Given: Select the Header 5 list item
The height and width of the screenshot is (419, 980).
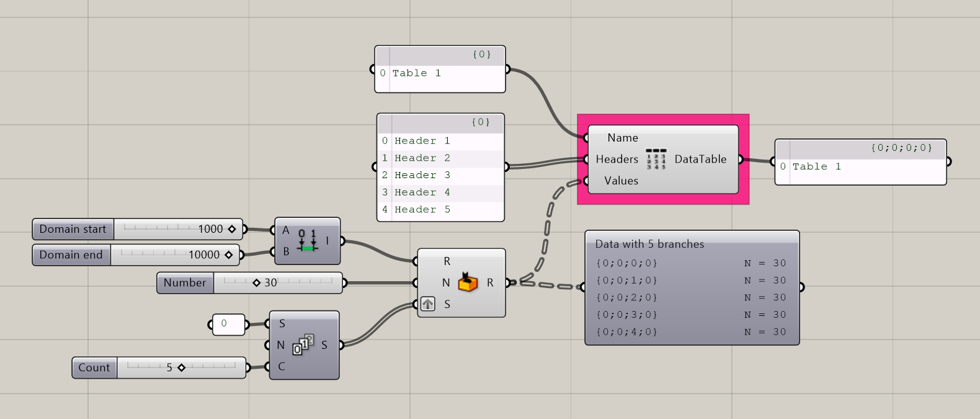Looking at the screenshot, I should pyautogui.click(x=422, y=210).
